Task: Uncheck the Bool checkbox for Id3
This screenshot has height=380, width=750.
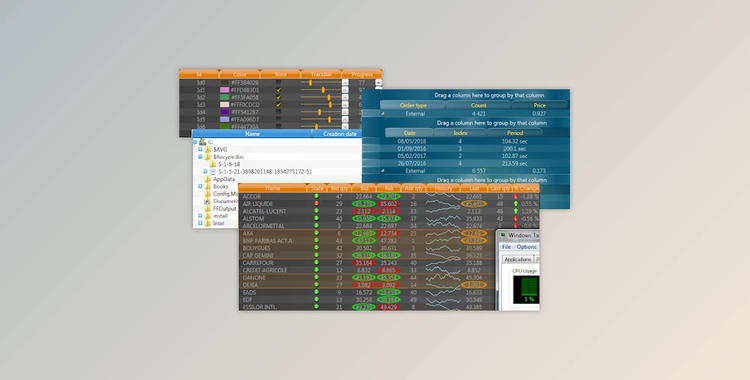Action: (279, 104)
